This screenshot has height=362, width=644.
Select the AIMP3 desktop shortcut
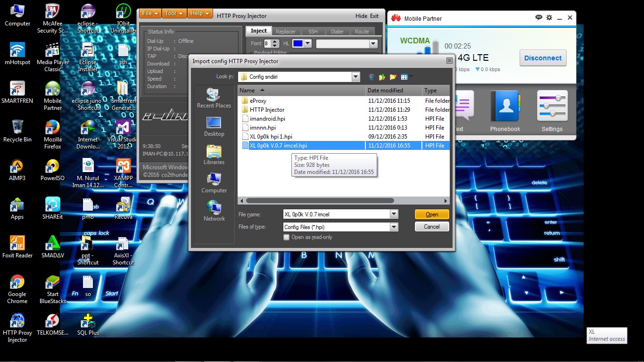17,170
